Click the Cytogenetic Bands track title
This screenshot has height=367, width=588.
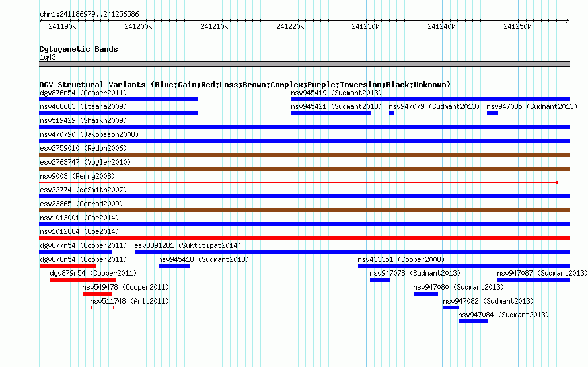click(x=79, y=49)
